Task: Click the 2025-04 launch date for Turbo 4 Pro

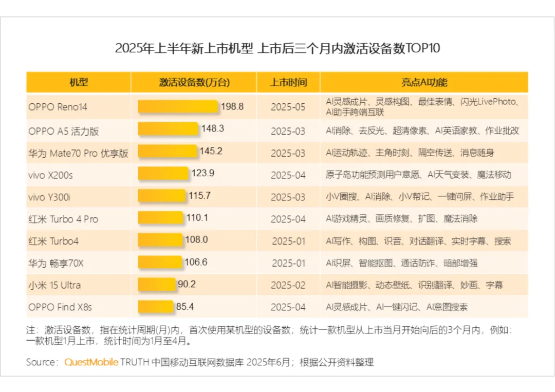Action: pyautogui.click(x=288, y=219)
